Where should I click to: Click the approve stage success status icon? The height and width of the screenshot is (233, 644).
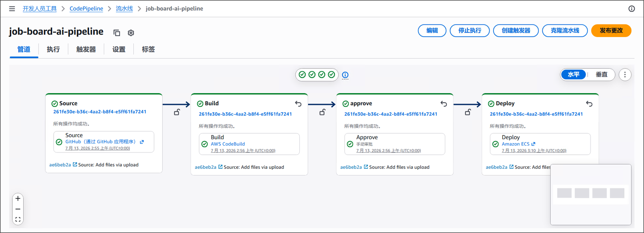click(x=346, y=104)
